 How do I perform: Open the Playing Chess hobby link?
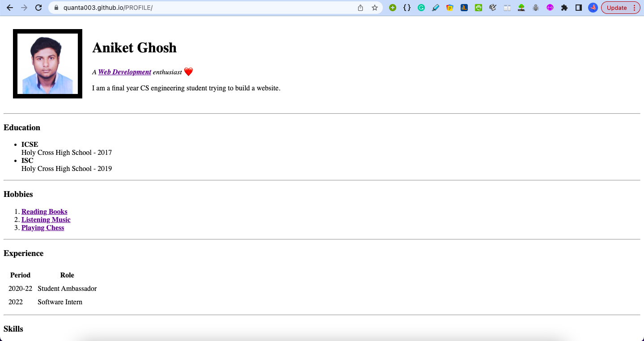[42, 227]
